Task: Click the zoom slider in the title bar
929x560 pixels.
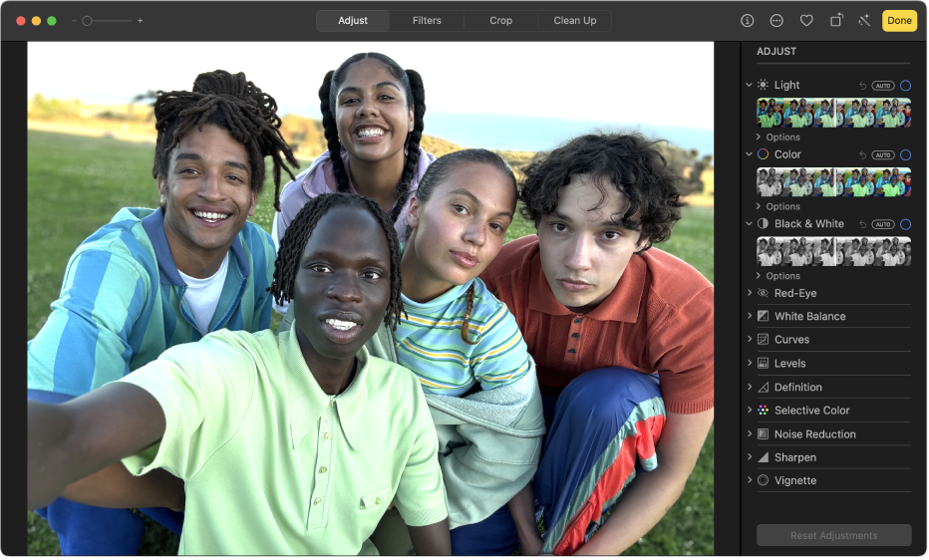Action: (107, 21)
